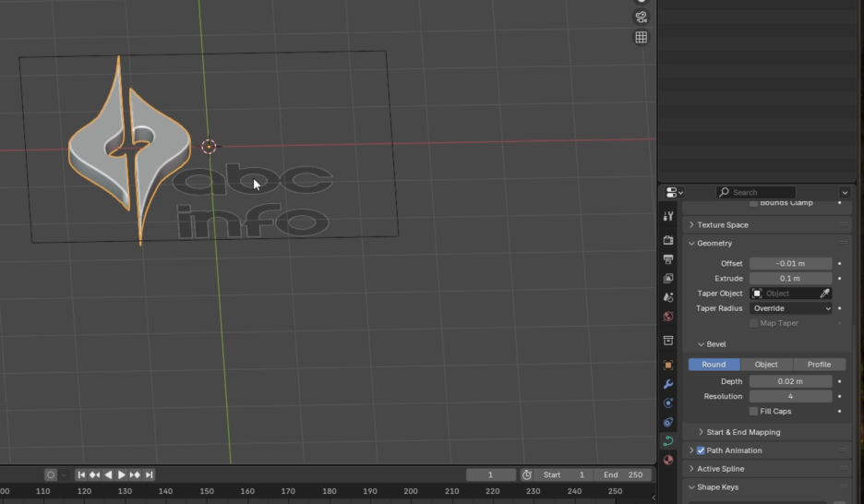Click the bevel Depth value field

791,382
